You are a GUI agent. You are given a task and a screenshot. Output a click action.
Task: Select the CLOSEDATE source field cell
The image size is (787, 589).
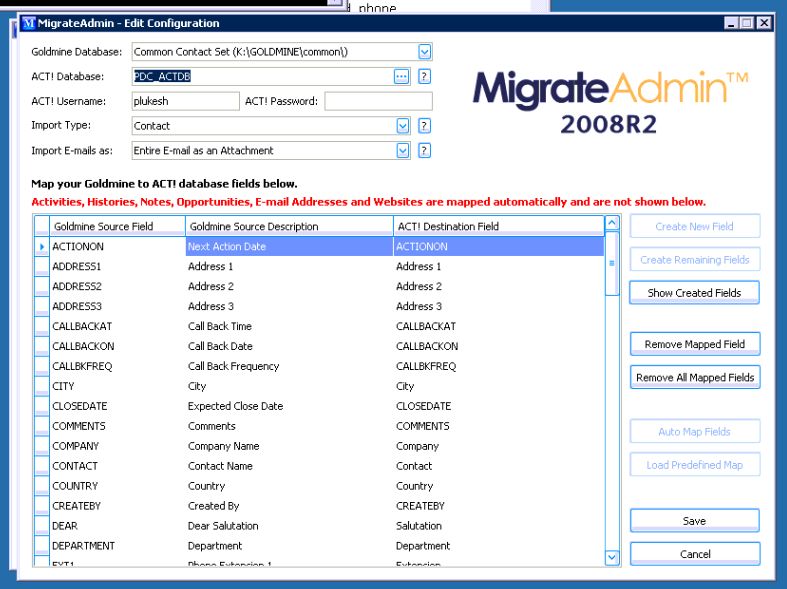tap(117, 406)
